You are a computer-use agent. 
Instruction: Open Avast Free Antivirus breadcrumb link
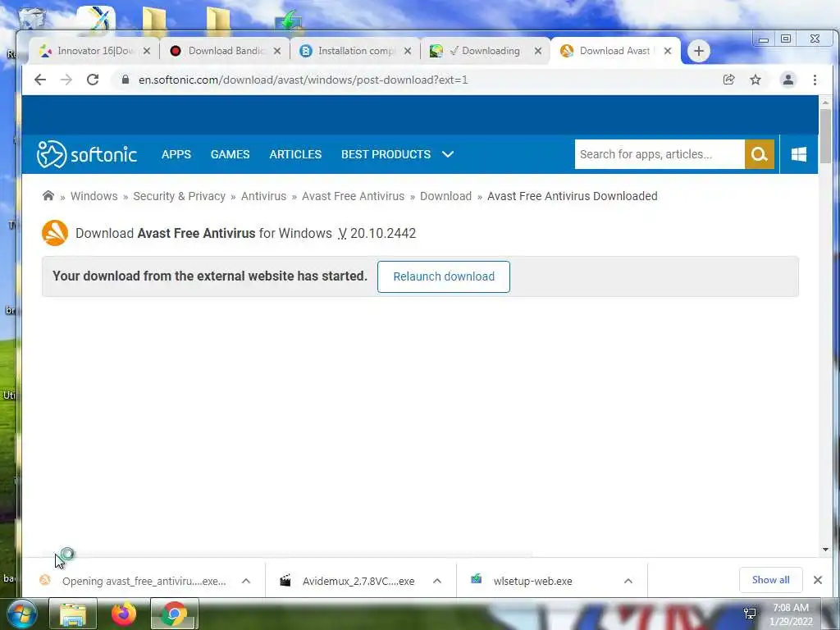353,196
